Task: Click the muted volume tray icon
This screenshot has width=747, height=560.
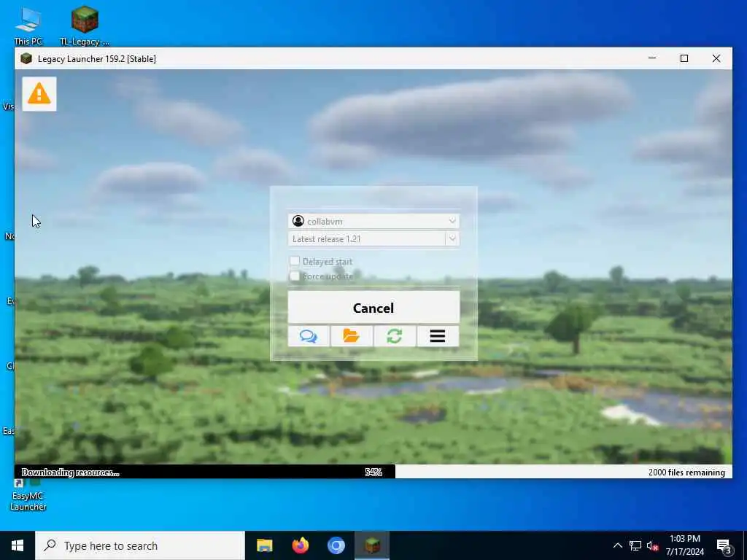Action: coord(652,545)
